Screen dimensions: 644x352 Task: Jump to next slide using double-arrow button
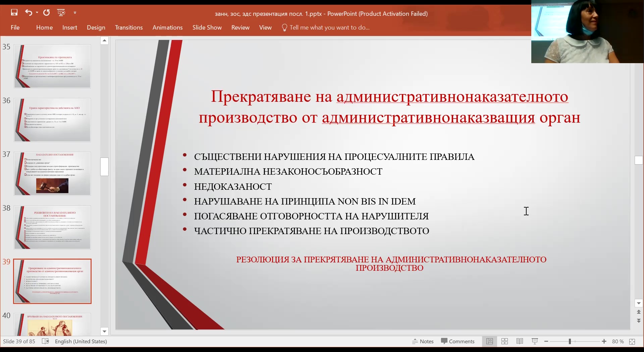639,321
